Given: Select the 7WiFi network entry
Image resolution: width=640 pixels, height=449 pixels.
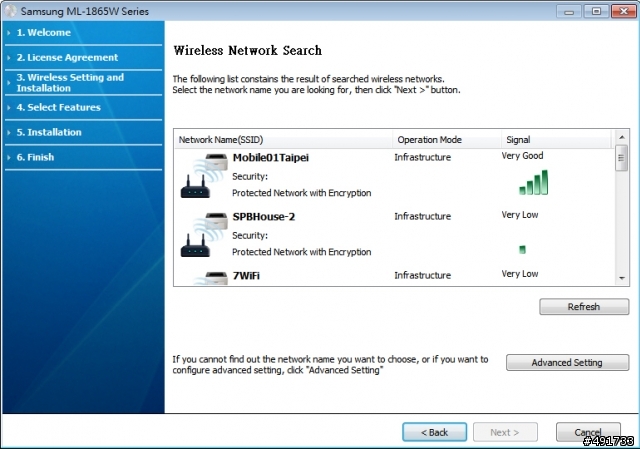Looking at the screenshot, I should 246,276.
